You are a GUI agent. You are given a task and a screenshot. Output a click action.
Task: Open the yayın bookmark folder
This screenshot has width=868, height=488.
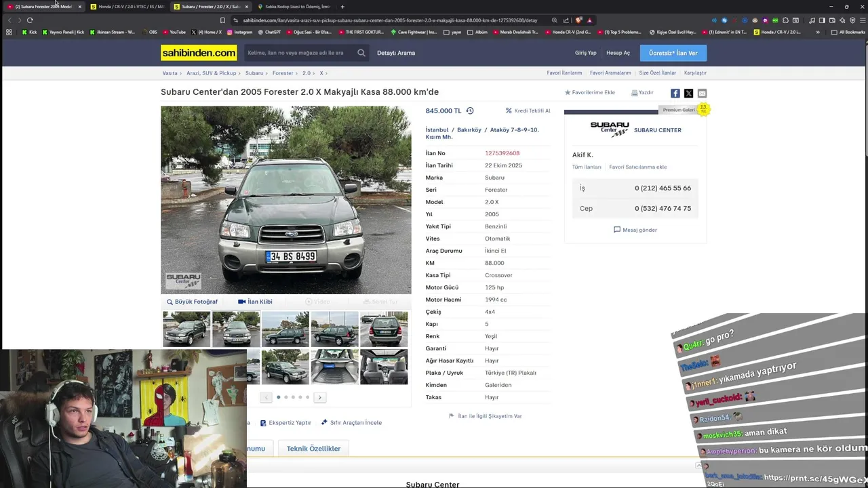(452, 32)
